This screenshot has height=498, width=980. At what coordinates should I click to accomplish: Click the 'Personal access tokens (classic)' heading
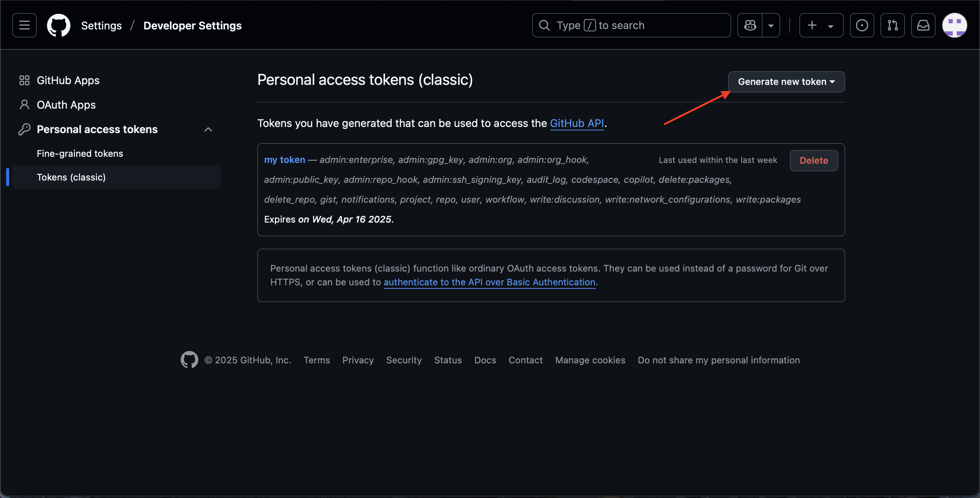tap(365, 80)
